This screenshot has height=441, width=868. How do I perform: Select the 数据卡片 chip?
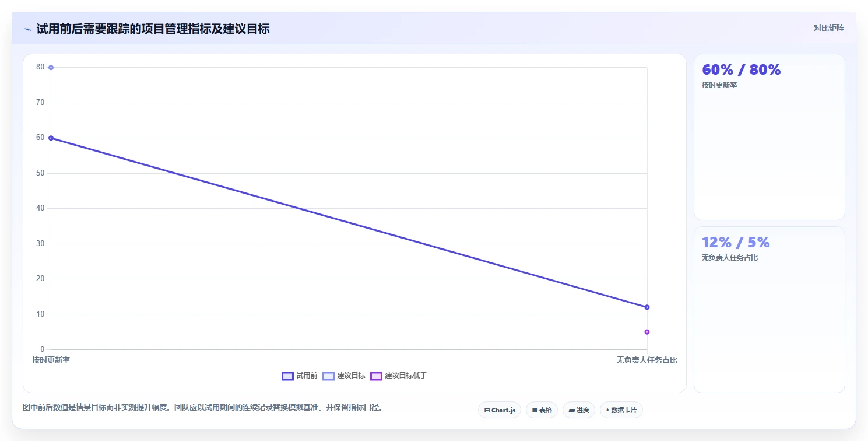[621, 410]
